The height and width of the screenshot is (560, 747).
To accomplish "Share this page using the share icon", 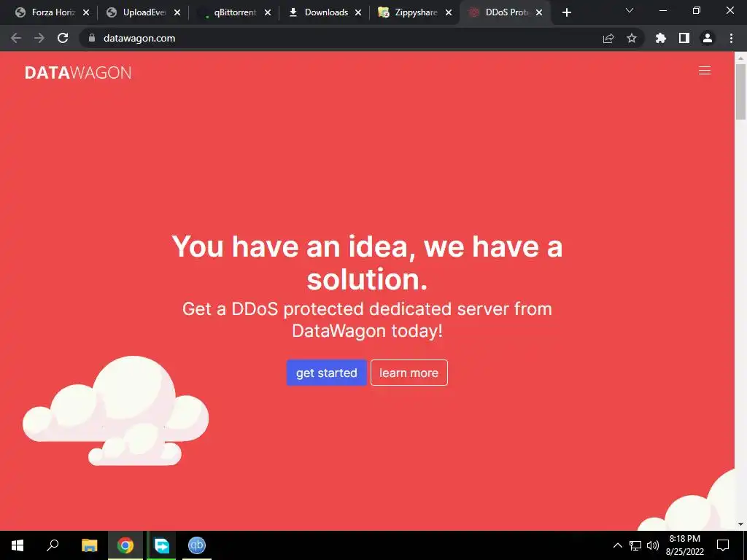I will (608, 38).
